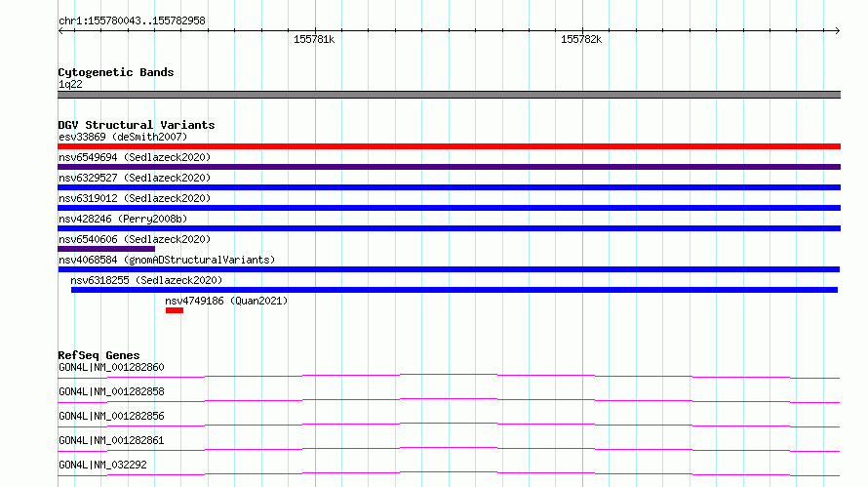Viewport: 868px width, 487px height.
Task: Open nsv6549694 (Sedlazeck2020) variant label
Action: (135, 157)
